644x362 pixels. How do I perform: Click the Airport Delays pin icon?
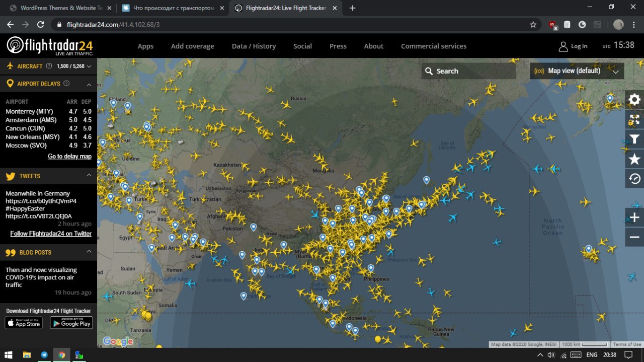point(10,84)
